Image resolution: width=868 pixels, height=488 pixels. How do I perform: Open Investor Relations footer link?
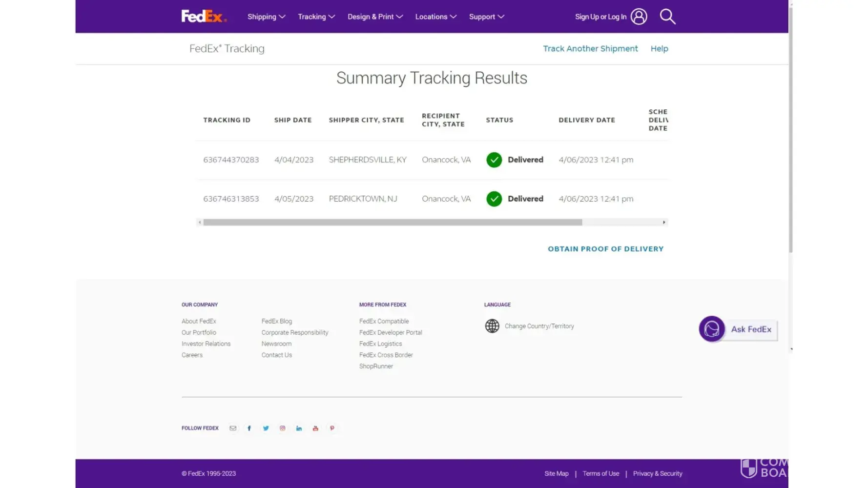click(x=206, y=344)
